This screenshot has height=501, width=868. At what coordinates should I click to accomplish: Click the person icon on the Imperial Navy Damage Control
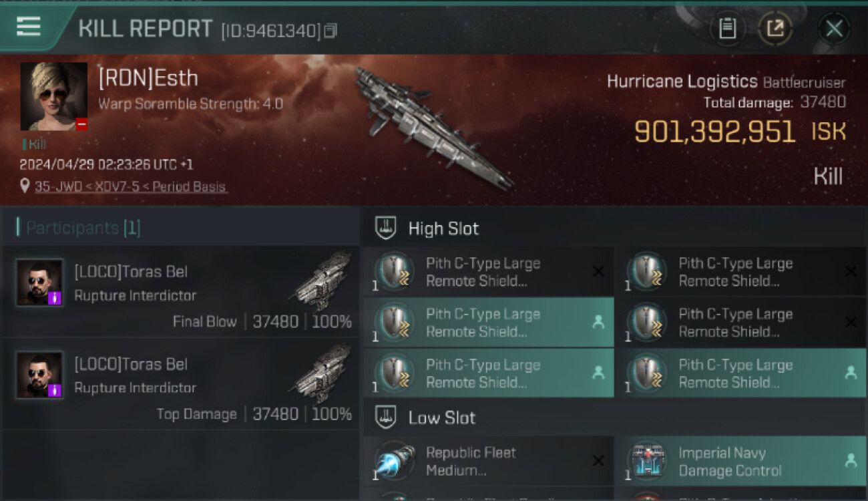851,460
